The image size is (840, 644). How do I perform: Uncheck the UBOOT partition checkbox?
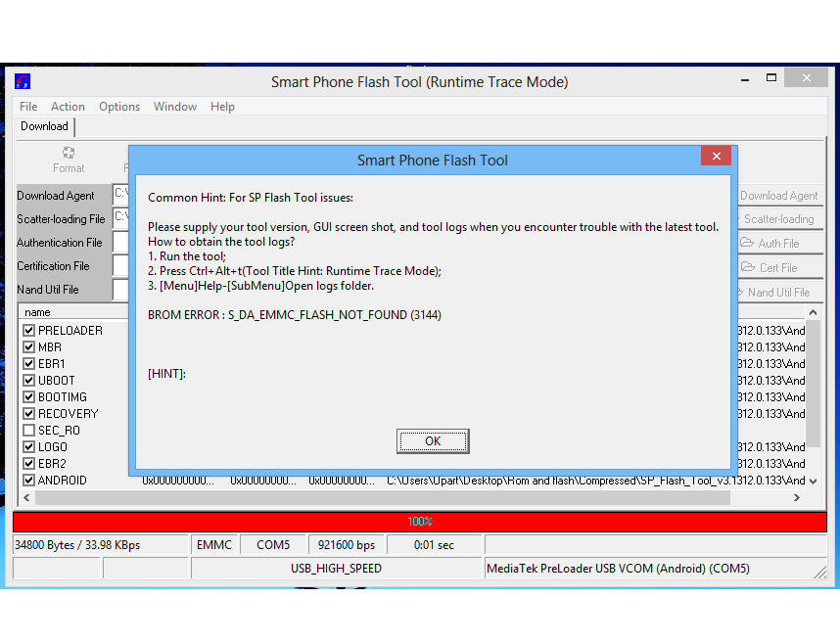29,381
